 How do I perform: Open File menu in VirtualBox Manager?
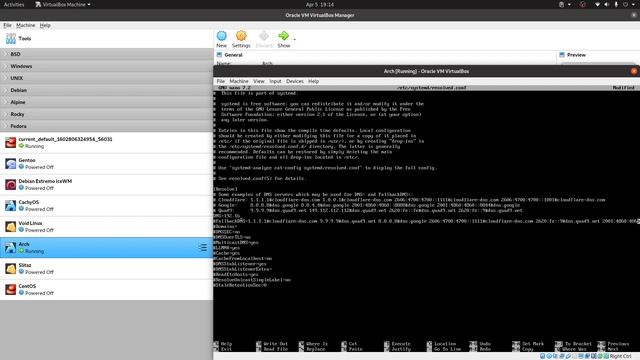point(7,25)
